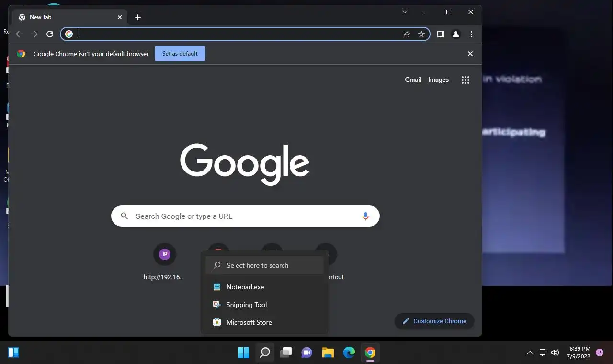Image resolution: width=613 pixels, height=364 pixels.
Task: Open Microsoft Edge from the taskbar
Action: coord(349,353)
